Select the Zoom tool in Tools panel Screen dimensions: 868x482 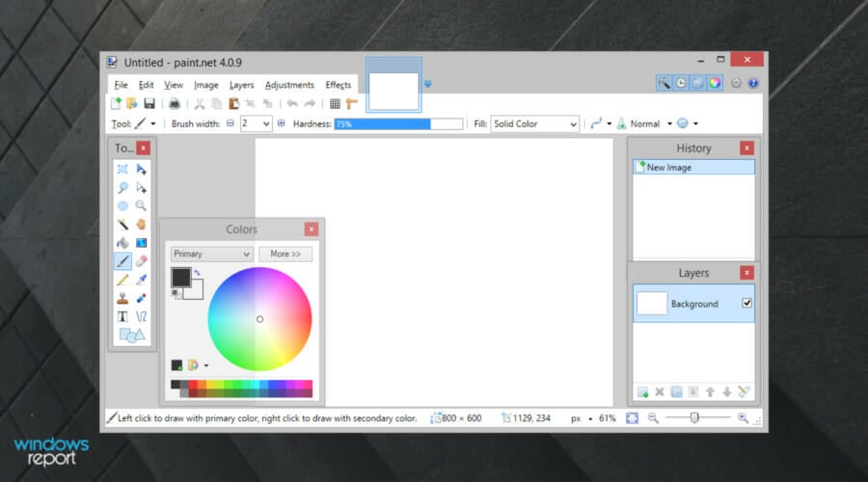[141, 206]
